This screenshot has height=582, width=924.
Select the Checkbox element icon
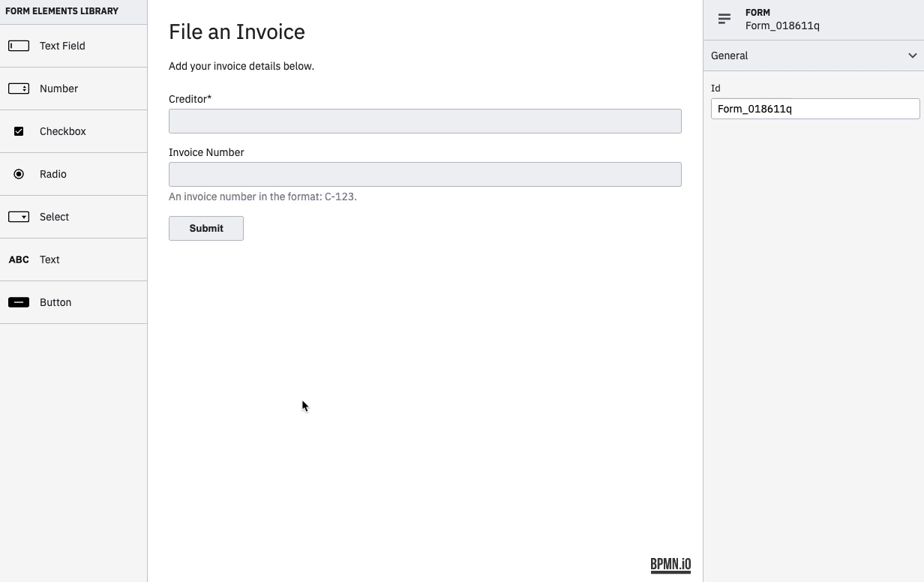coord(19,131)
